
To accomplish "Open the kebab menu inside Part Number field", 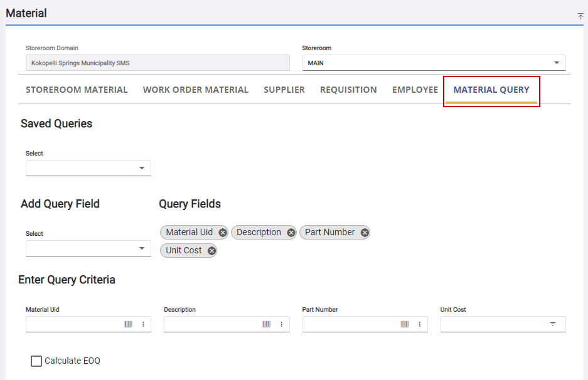I will pos(419,324).
